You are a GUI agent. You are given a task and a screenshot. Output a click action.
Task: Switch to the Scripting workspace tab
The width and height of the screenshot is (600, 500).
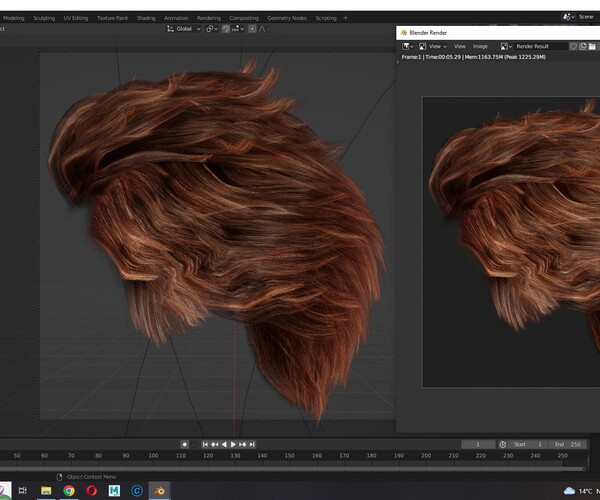[x=326, y=18]
